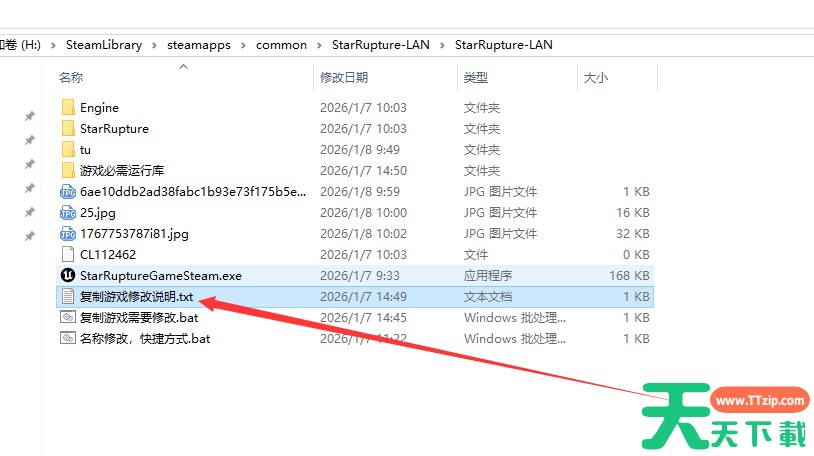Sort by the 名称 column header

[71, 77]
